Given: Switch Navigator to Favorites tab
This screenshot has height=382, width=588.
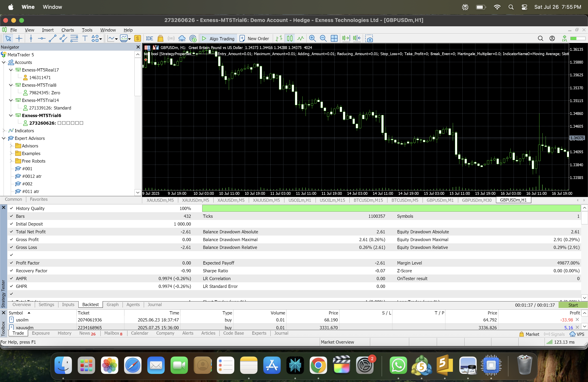Looking at the screenshot, I should (39, 199).
